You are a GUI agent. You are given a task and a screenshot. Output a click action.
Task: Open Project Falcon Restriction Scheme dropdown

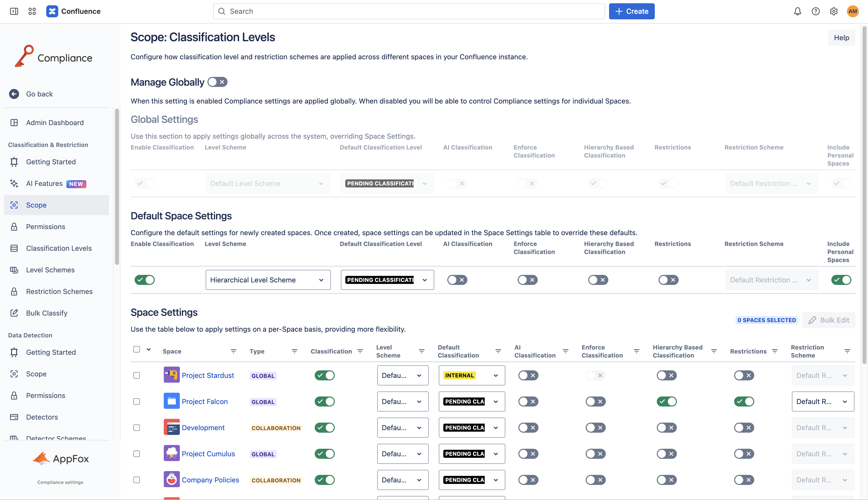(x=822, y=402)
